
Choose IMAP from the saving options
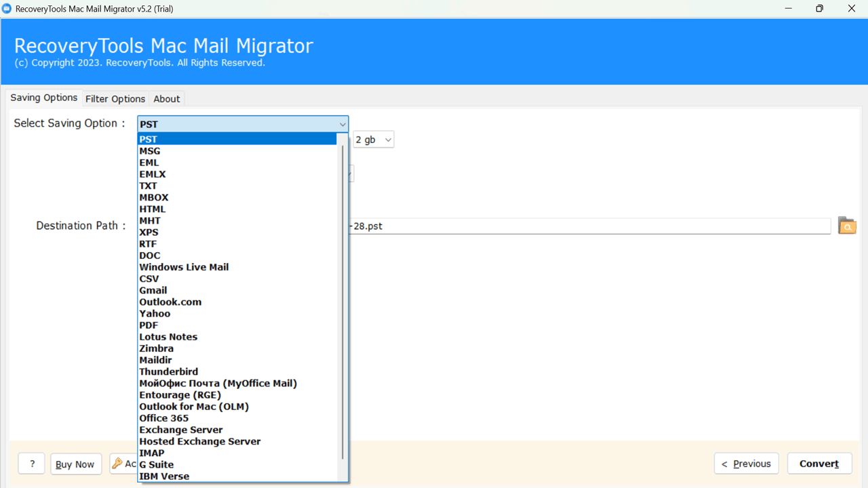tap(237, 453)
